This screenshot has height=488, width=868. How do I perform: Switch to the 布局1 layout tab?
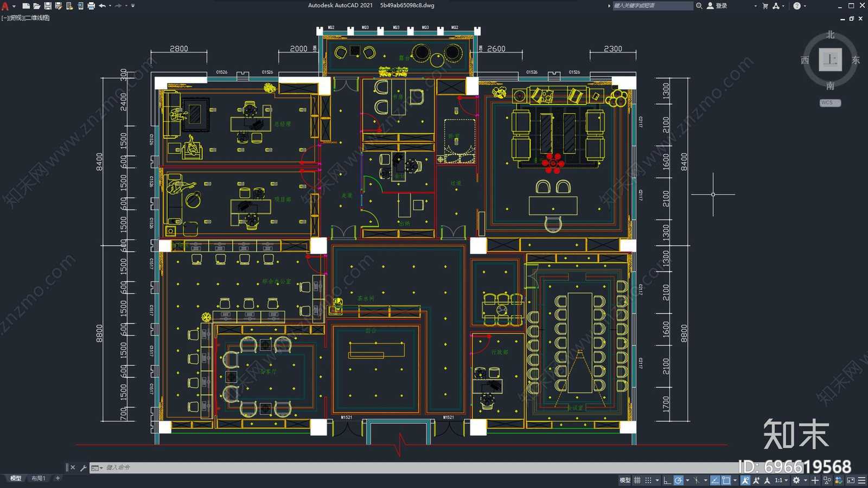tap(38, 478)
